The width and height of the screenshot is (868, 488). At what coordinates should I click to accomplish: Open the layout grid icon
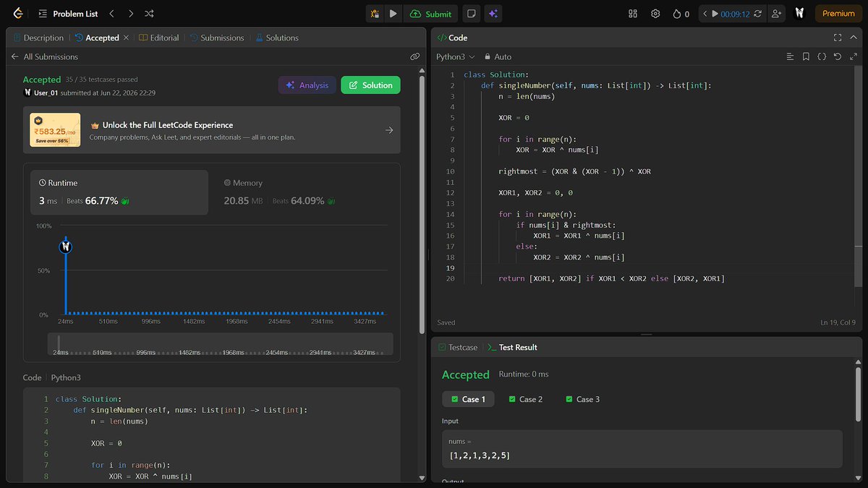point(633,13)
